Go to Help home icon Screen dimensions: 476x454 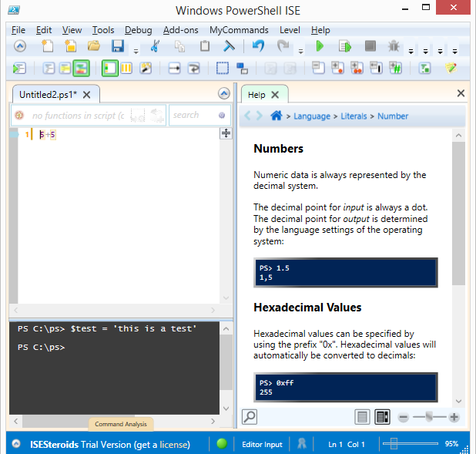[277, 116]
